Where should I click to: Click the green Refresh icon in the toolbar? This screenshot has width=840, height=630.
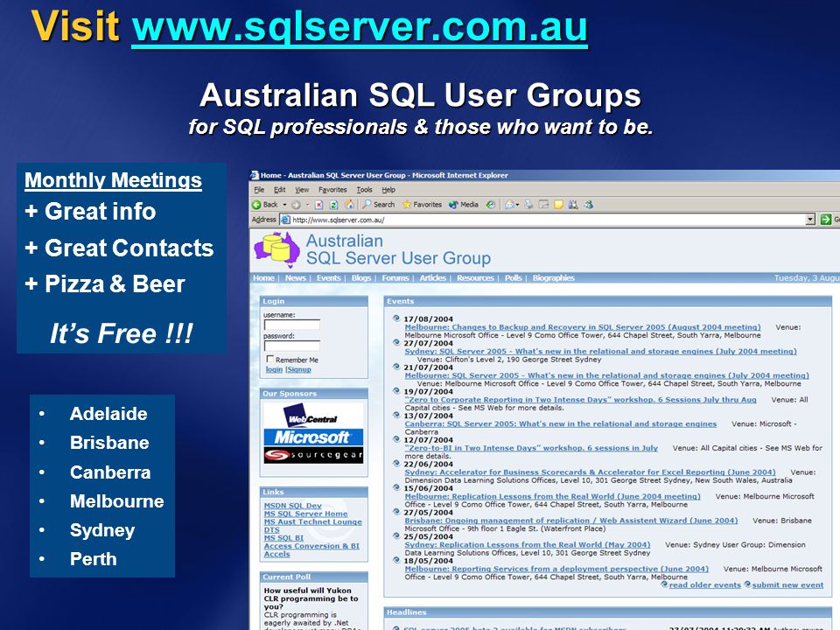pyautogui.click(x=333, y=205)
